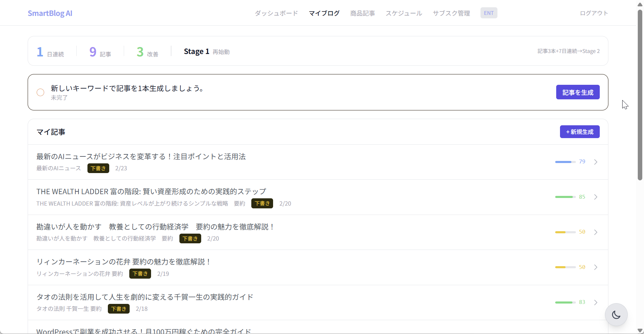Click the page's vertical scrollbar thumb
The height and width of the screenshot is (334, 644).
tap(640, 93)
